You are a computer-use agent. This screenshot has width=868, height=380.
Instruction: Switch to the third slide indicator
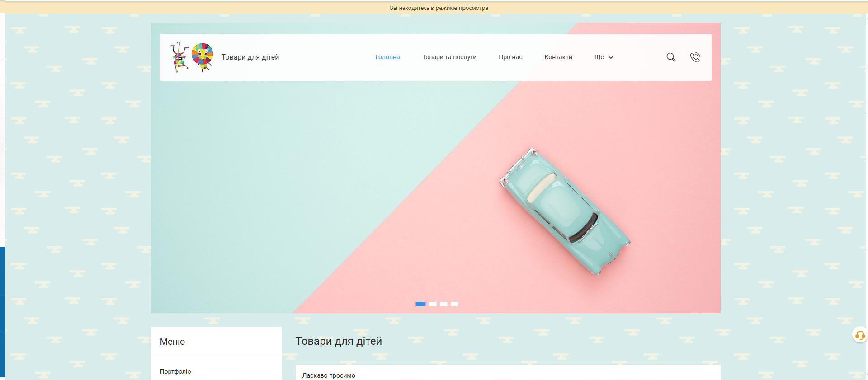[443, 304]
